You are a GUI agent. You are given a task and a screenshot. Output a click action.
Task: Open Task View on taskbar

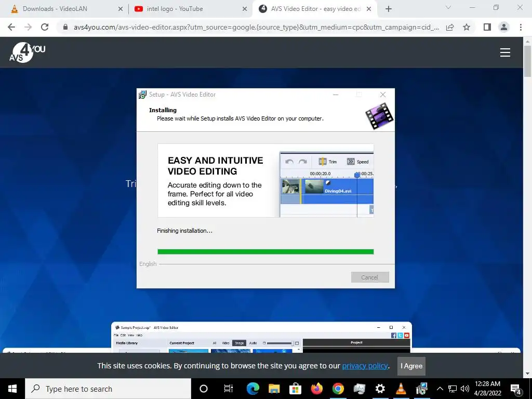pyautogui.click(x=229, y=389)
